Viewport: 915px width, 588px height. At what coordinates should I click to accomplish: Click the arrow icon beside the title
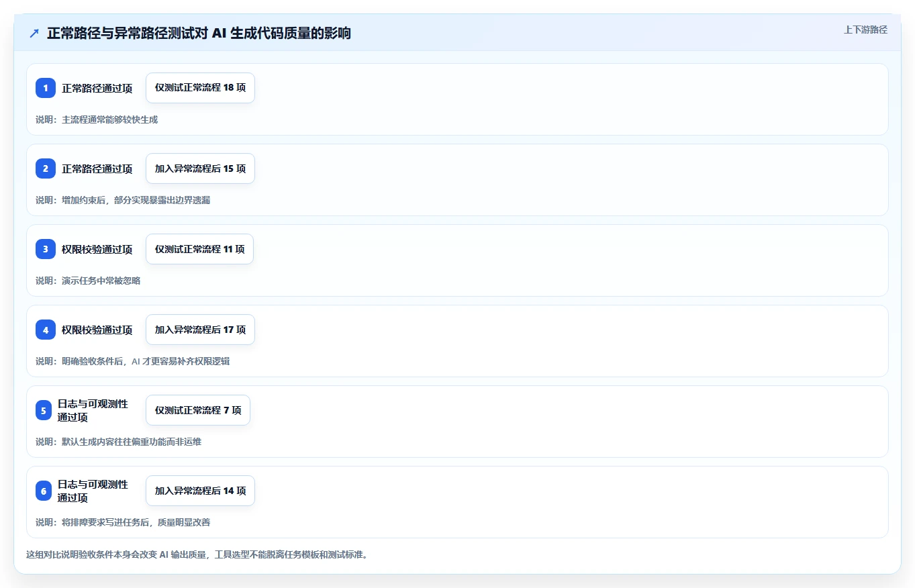pos(34,34)
